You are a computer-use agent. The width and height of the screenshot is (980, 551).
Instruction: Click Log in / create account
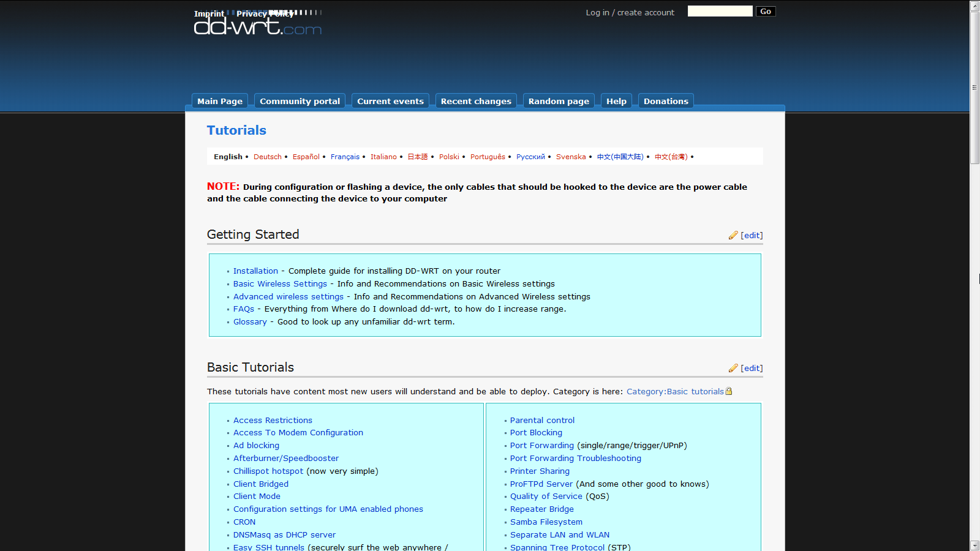click(x=630, y=12)
